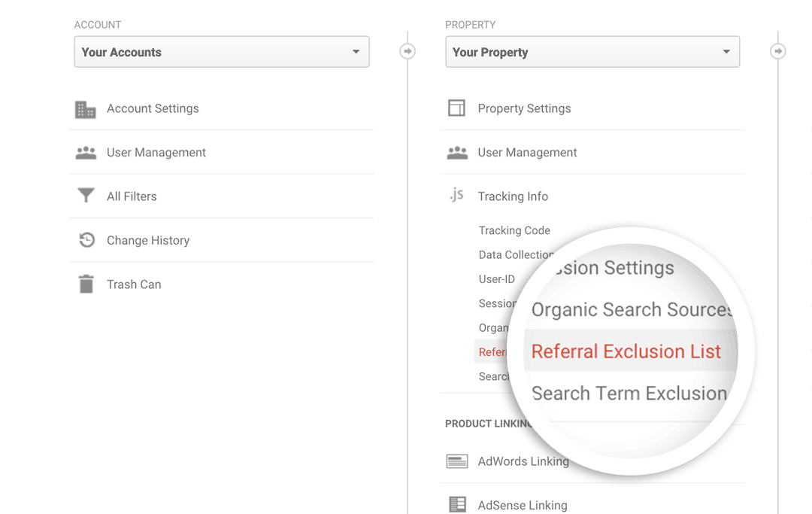Click the account User Management people icon
Viewport: 812px width, 514px height.
(x=86, y=152)
